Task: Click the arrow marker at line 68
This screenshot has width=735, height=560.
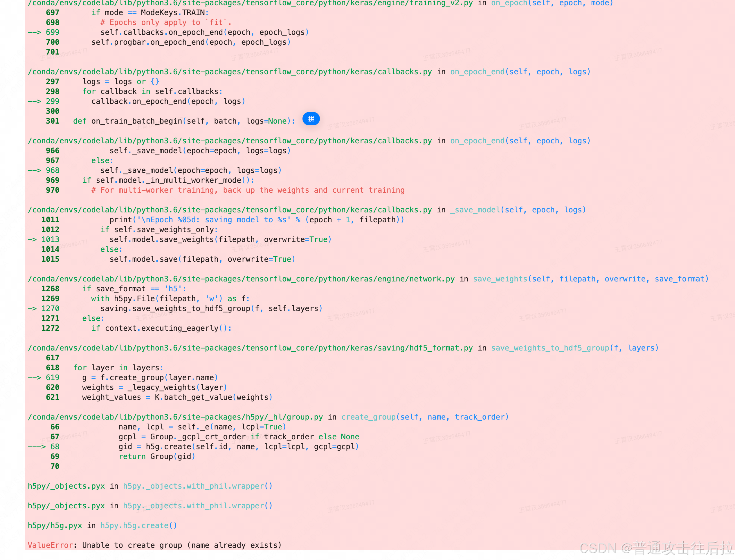Action: pyautogui.click(x=37, y=447)
